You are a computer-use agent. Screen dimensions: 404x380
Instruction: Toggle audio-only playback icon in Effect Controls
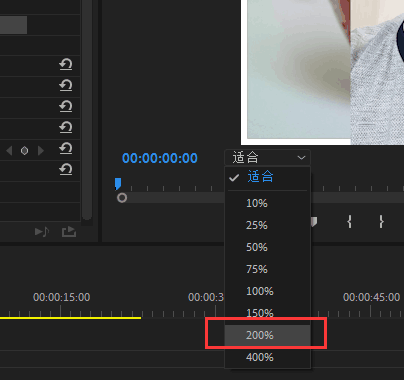click(42, 232)
